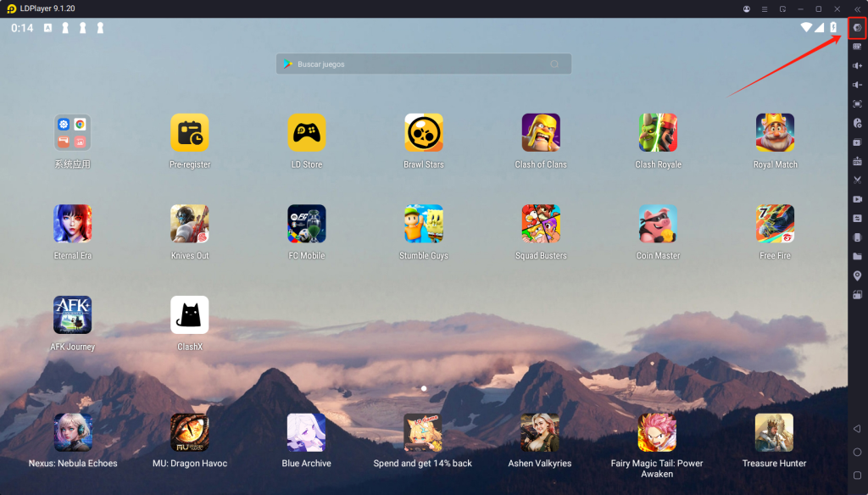Take a screenshot with scissors icon

point(857,180)
